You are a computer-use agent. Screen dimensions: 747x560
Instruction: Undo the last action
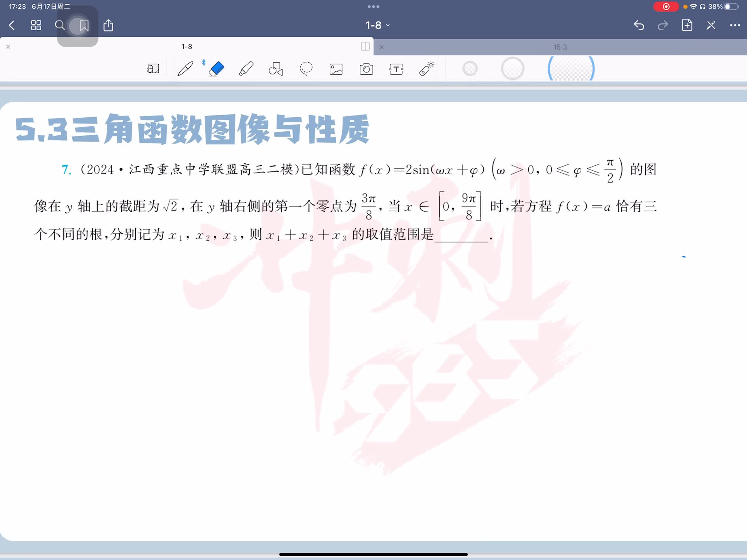(638, 25)
